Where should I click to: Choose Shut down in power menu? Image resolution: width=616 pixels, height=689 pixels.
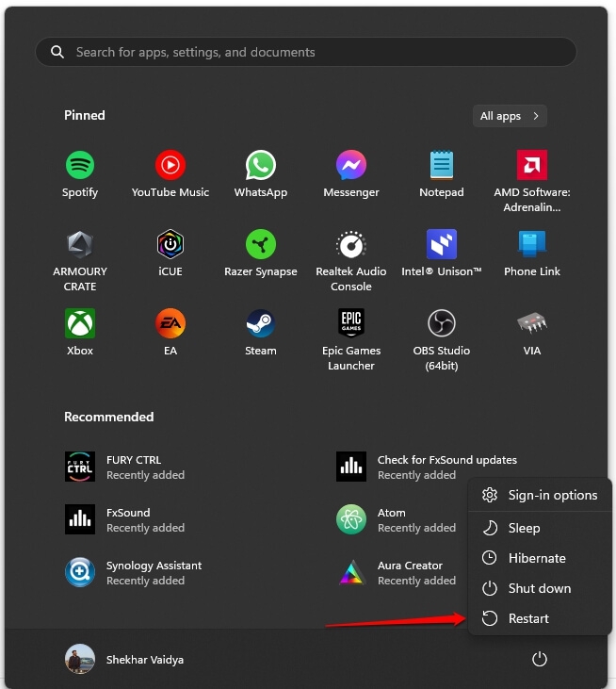click(x=539, y=588)
